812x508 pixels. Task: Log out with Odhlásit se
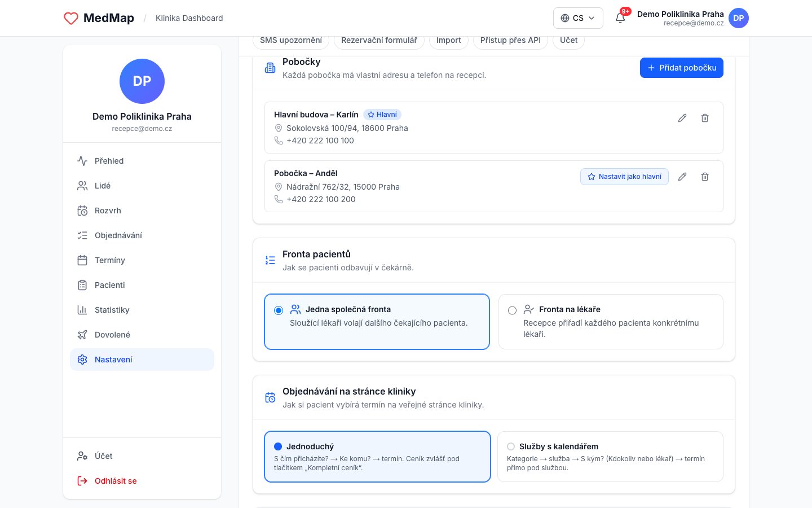click(142, 481)
